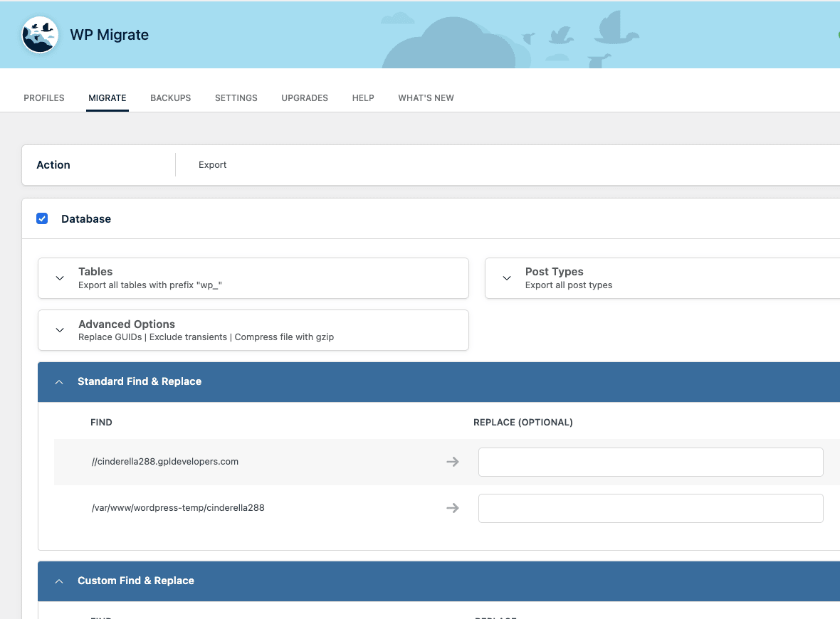Click the Database label
Viewport: 840px width, 619px height.
click(86, 219)
